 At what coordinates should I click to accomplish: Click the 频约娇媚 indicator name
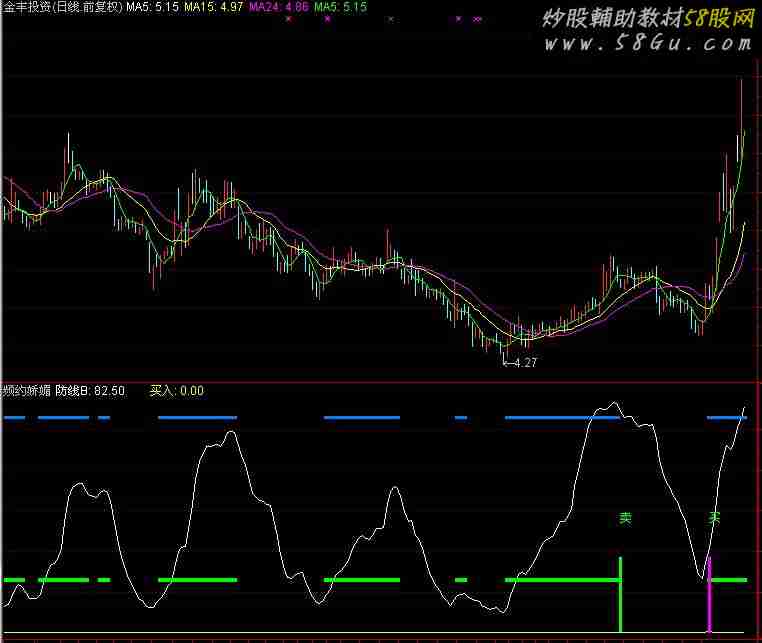pos(25,391)
